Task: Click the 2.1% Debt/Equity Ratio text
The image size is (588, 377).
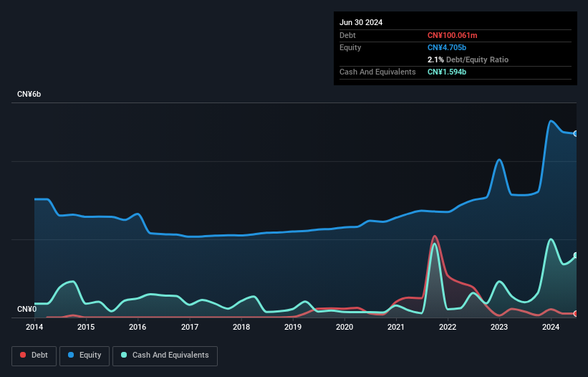Action: pyautogui.click(x=468, y=59)
